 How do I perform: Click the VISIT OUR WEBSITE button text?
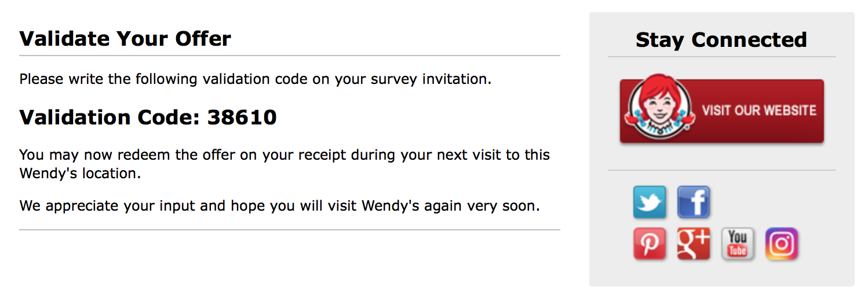[759, 111]
